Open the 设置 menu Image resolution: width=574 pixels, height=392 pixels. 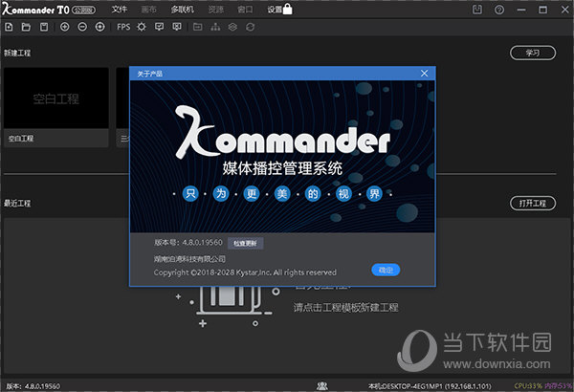coord(275,10)
